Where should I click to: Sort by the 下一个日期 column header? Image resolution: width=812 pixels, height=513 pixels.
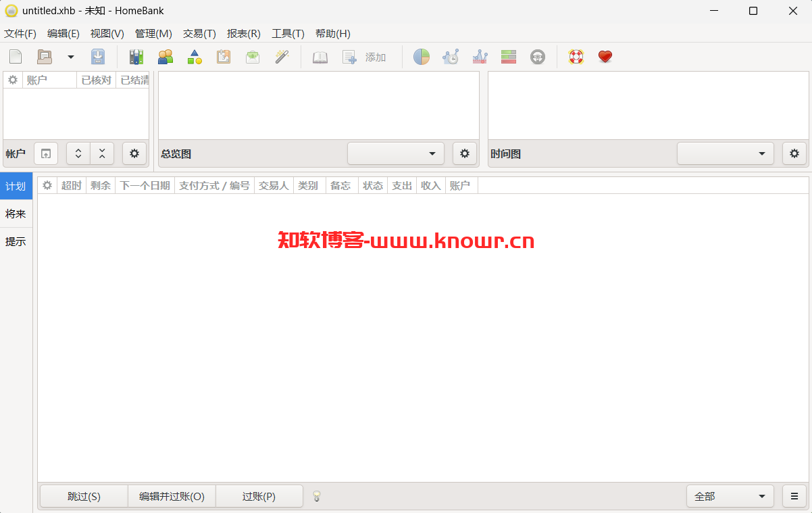145,185
